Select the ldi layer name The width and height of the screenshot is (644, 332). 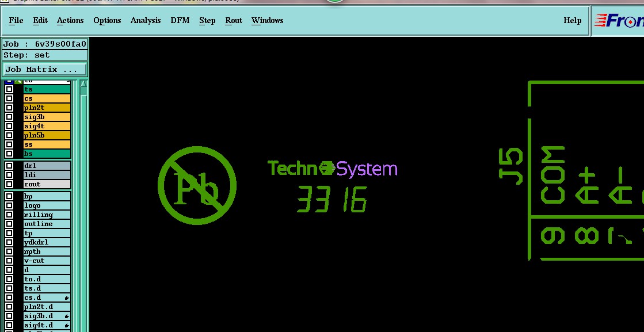tap(47, 175)
